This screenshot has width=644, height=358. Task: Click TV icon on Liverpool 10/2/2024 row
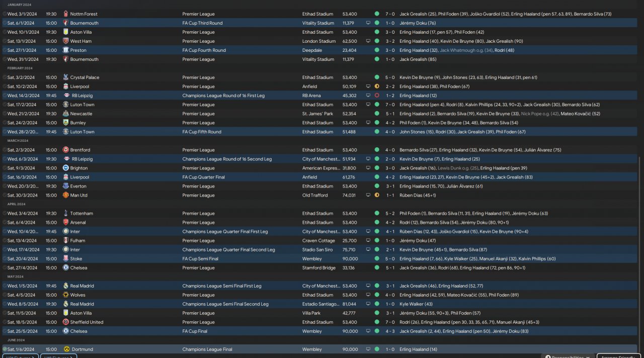(x=368, y=86)
